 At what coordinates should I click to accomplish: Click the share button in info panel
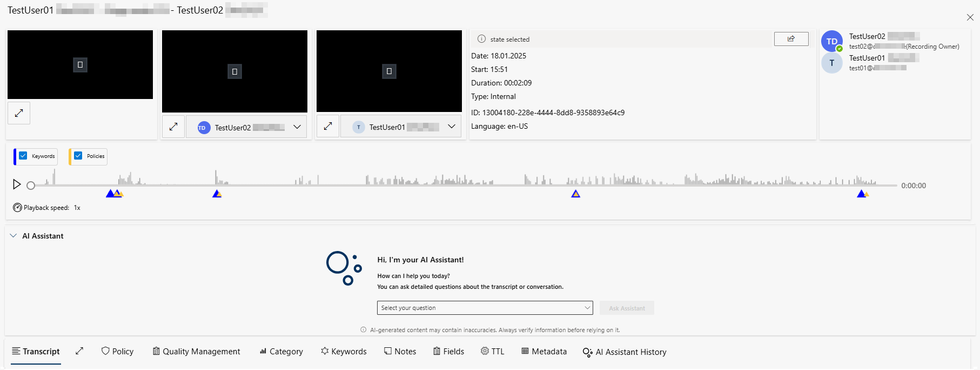[791, 38]
